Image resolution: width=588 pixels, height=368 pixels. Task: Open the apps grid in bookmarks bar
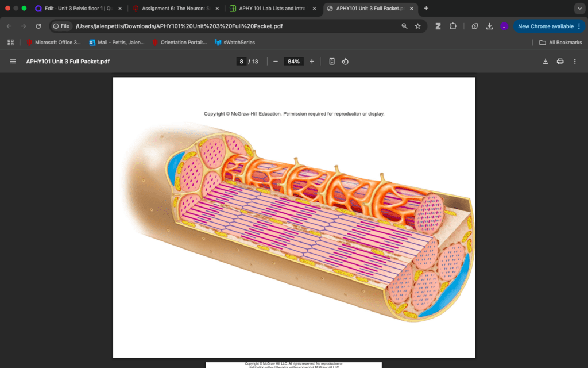(10, 43)
